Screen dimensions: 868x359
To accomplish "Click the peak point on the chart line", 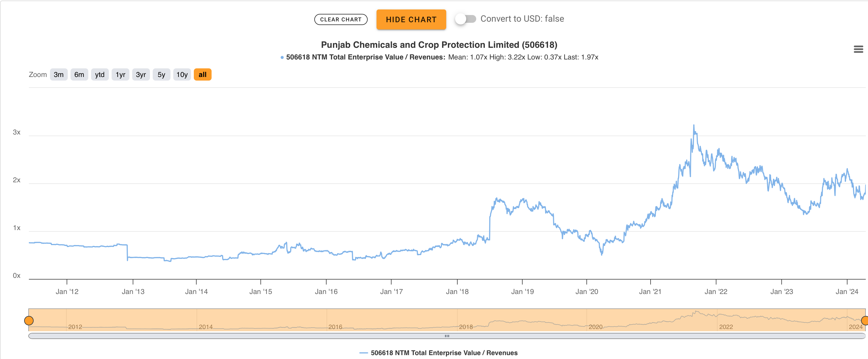I will 693,125.
